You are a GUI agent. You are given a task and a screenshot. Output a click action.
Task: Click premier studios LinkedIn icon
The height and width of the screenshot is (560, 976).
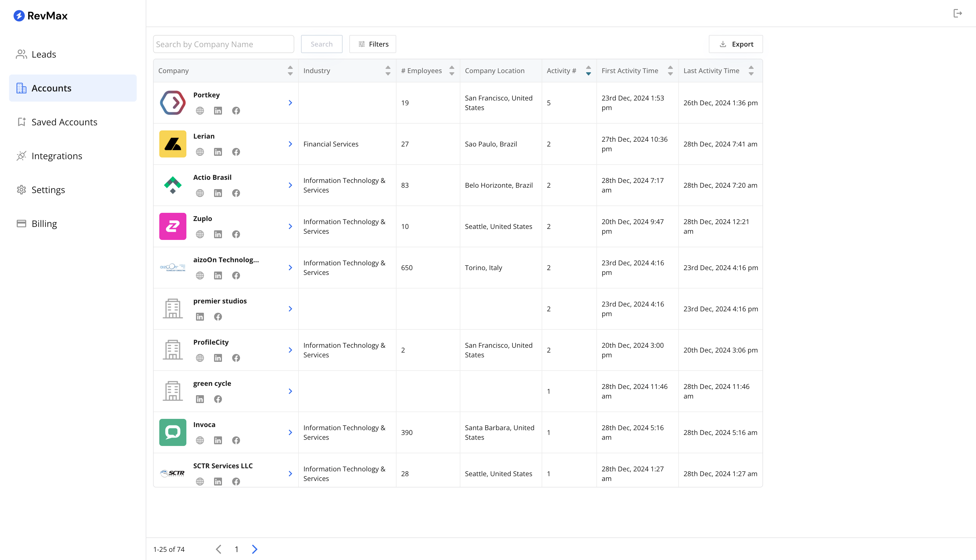(x=200, y=316)
